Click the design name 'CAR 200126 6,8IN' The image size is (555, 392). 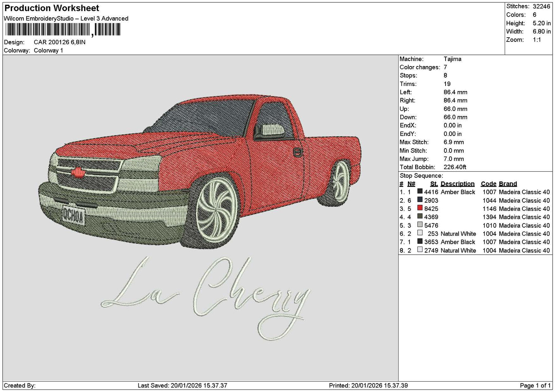pos(60,42)
